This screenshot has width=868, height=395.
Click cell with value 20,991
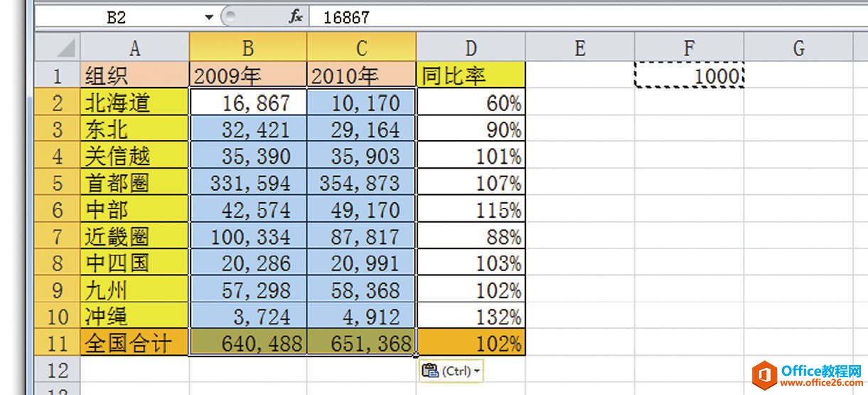(x=362, y=263)
